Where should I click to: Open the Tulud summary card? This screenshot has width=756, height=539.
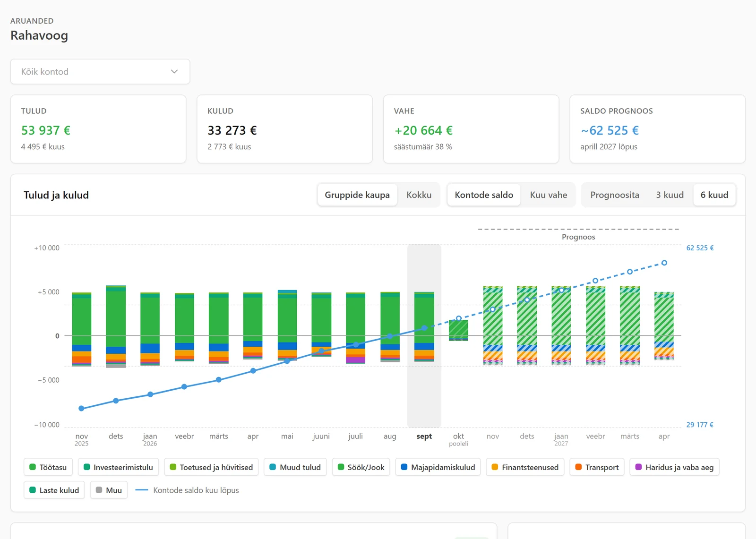98,129
